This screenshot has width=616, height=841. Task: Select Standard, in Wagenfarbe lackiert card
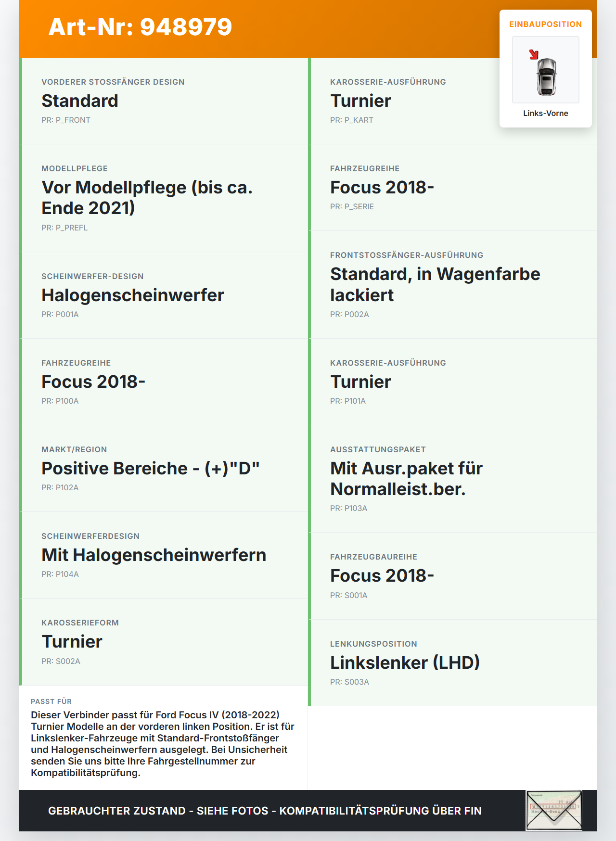pyautogui.click(x=452, y=285)
